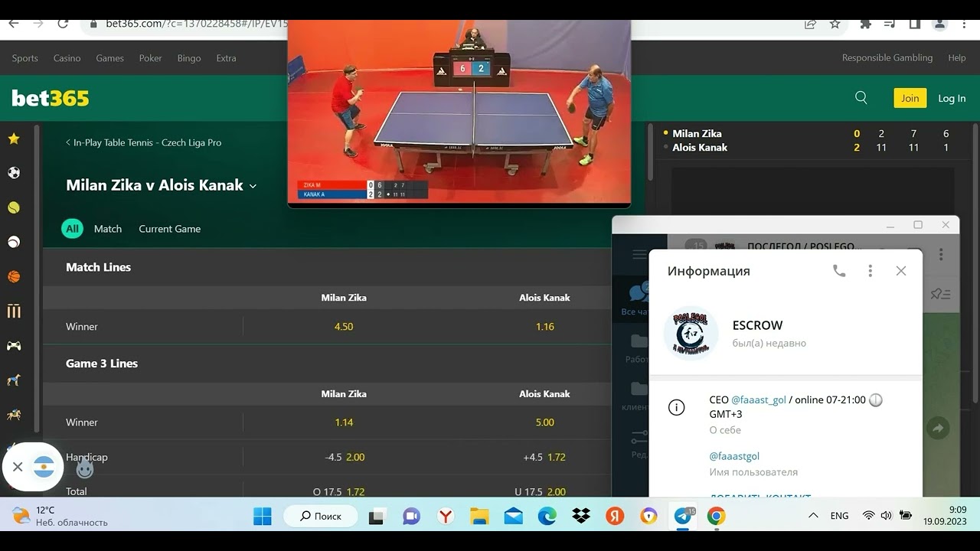Viewport: 980px width, 551px height.
Task: Open Sports in the top navigation
Action: click(24, 58)
